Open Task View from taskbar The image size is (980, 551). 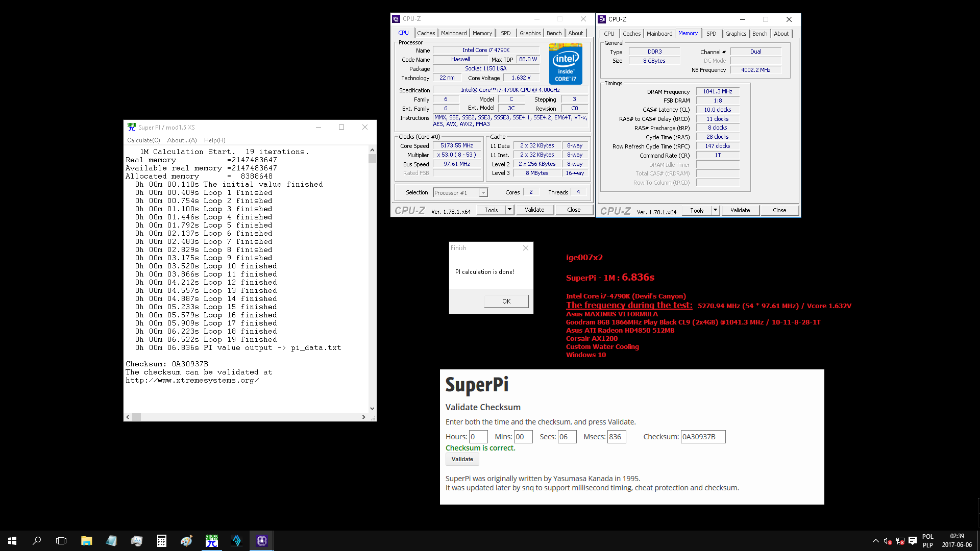coord(61,541)
